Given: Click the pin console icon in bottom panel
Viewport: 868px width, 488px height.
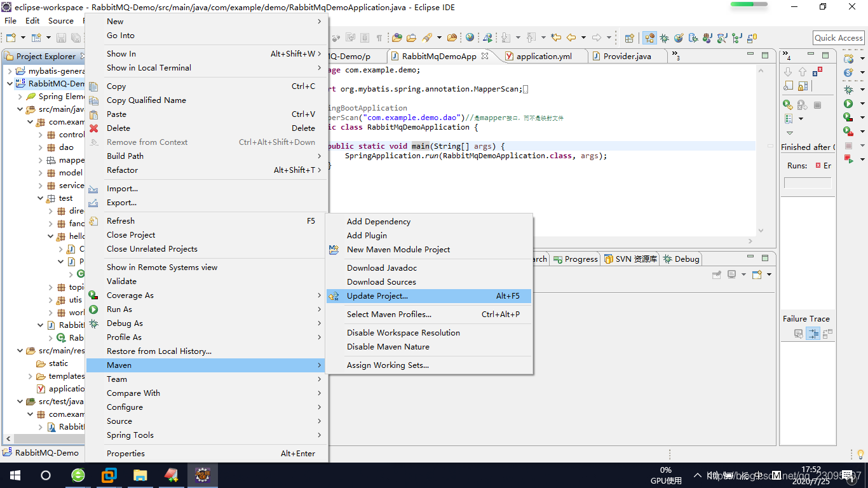Looking at the screenshot, I should coord(717,274).
